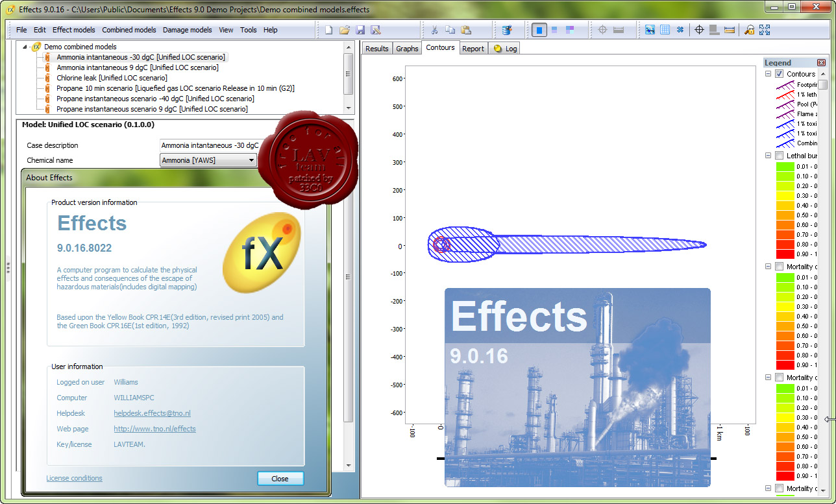The width and height of the screenshot is (836, 504).
Task: Click the left panel collapse handle
Action: 8,267
